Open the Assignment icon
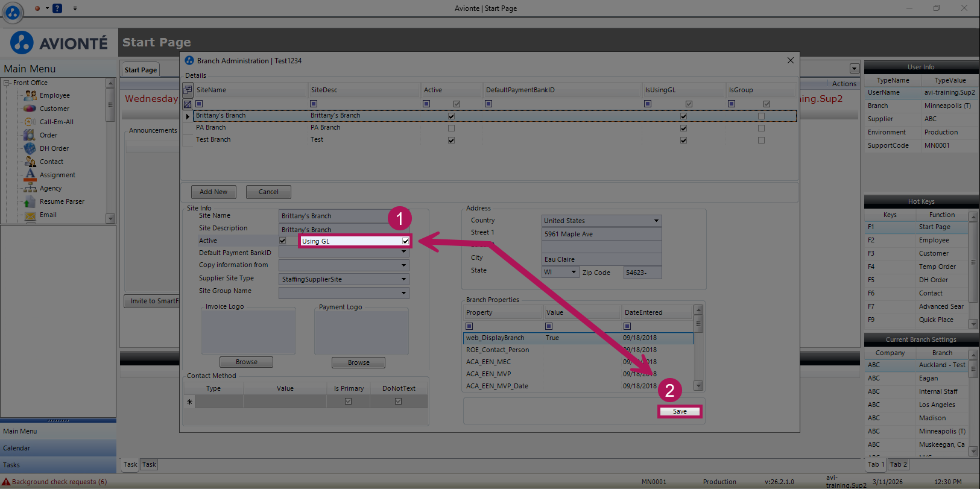980x489 pixels. [x=30, y=175]
